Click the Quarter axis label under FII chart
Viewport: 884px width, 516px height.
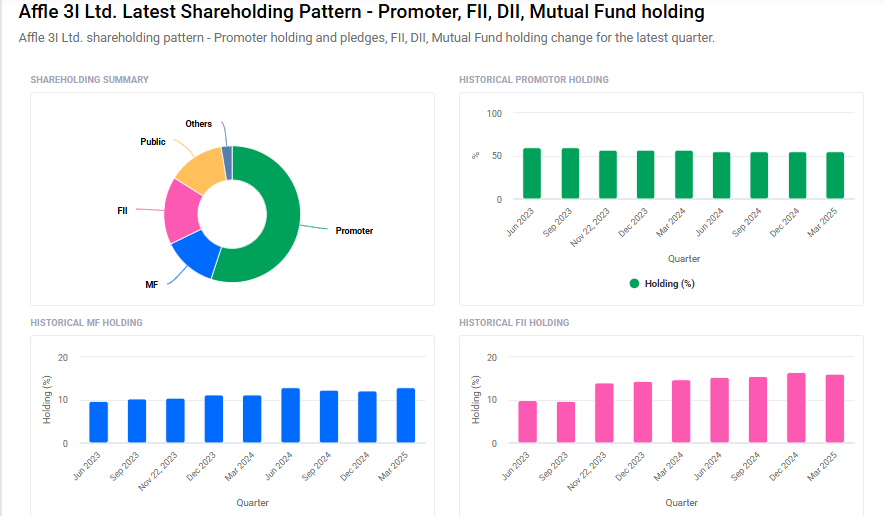click(x=682, y=503)
